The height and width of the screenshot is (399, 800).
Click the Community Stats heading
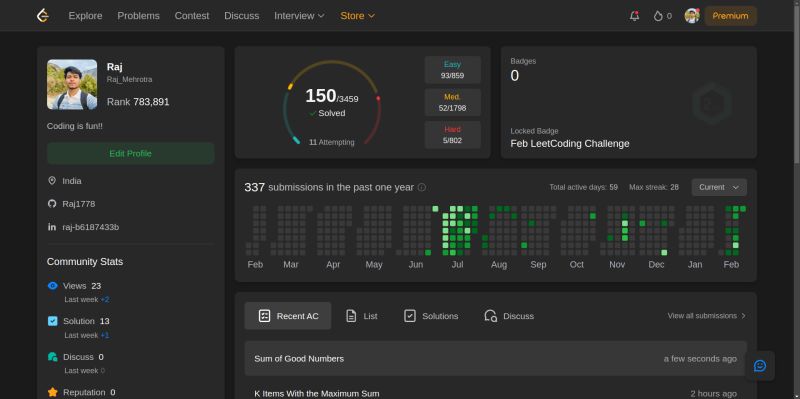[x=85, y=262]
